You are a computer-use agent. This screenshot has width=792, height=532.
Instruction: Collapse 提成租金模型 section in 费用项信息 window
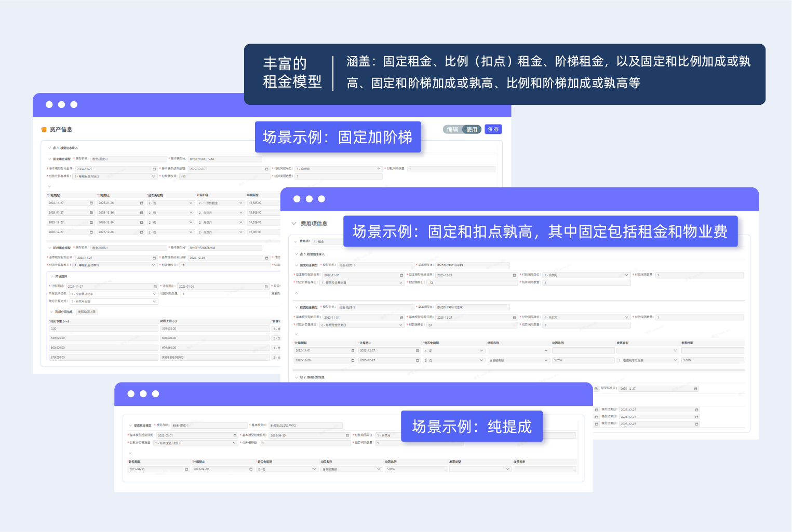point(296,308)
